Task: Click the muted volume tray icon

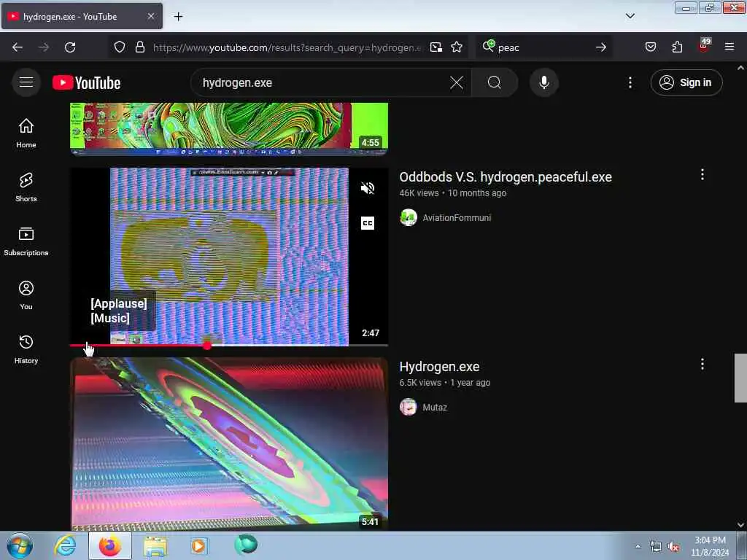Action: tap(673, 547)
